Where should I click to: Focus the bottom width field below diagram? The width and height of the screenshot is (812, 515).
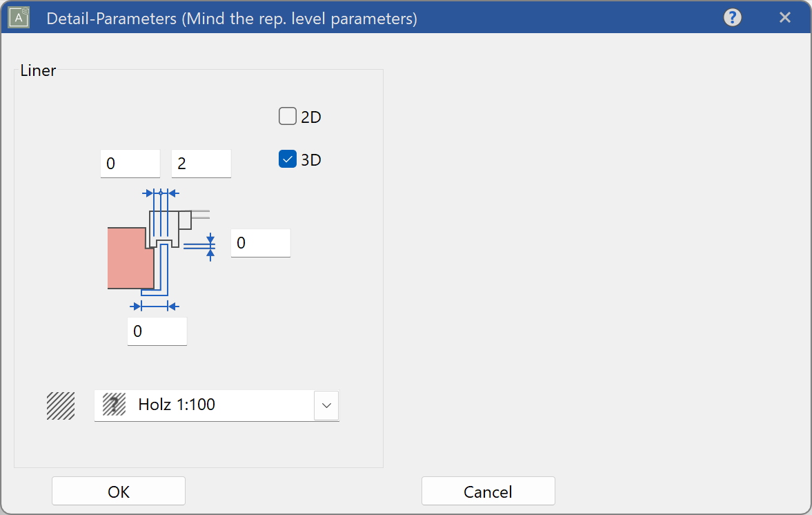tap(157, 331)
